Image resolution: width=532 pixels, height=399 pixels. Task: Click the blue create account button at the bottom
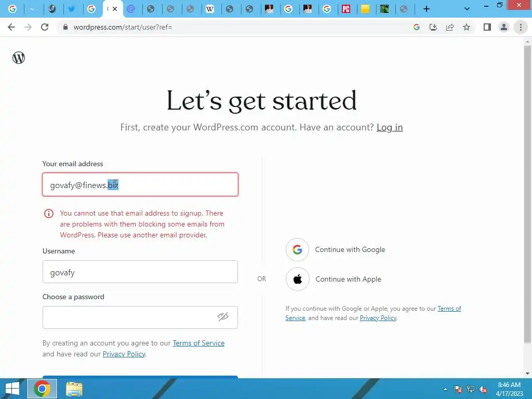pyautogui.click(x=140, y=377)
